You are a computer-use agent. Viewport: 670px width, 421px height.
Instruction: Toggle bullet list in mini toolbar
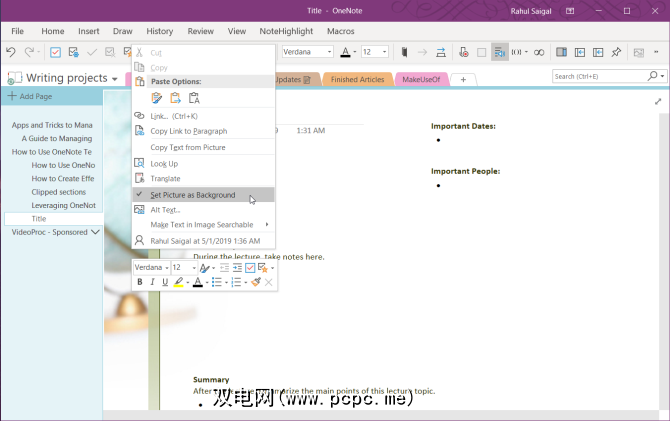[x=217, y=282]
